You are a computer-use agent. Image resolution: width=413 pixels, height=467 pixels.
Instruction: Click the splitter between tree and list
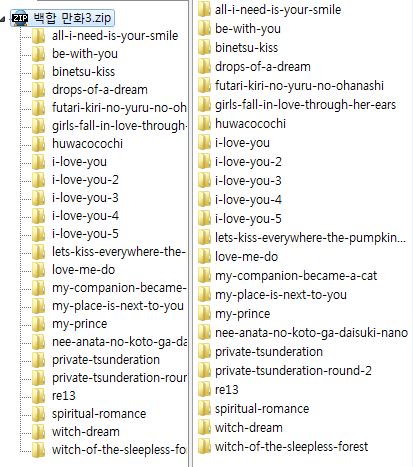click(190, 233)
